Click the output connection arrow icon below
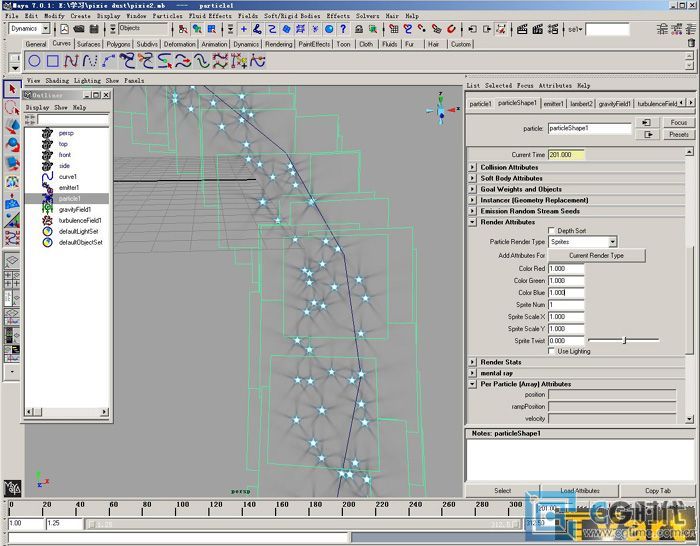This screenshot has width=700, height=546. click(x=646, y=134)
